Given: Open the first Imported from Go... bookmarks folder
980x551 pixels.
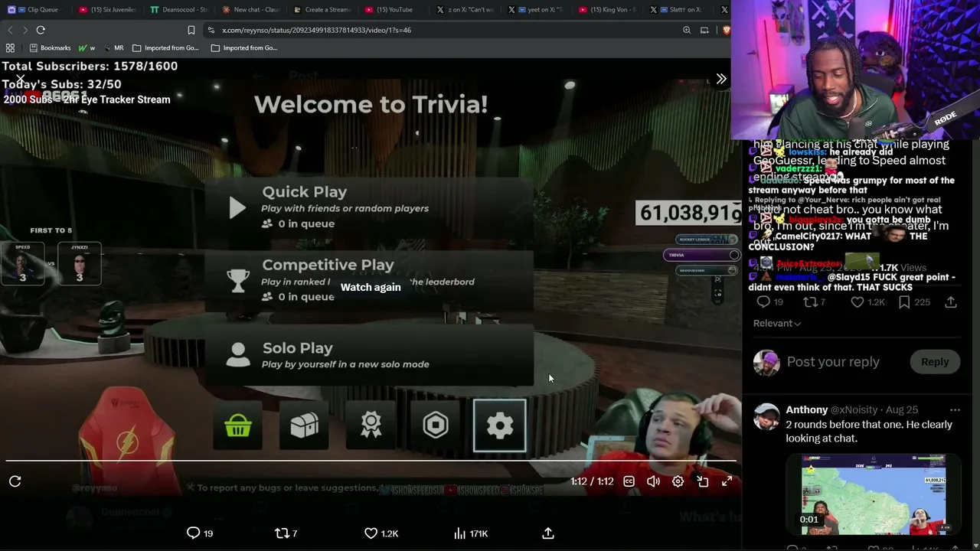Looking at the screenshot, I should coord(165,47).
